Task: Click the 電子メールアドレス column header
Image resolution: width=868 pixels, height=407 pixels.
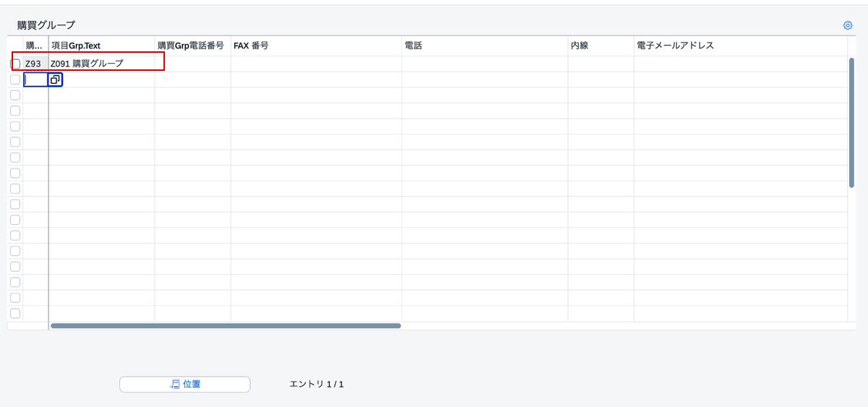Action: [x=740, y=46]
